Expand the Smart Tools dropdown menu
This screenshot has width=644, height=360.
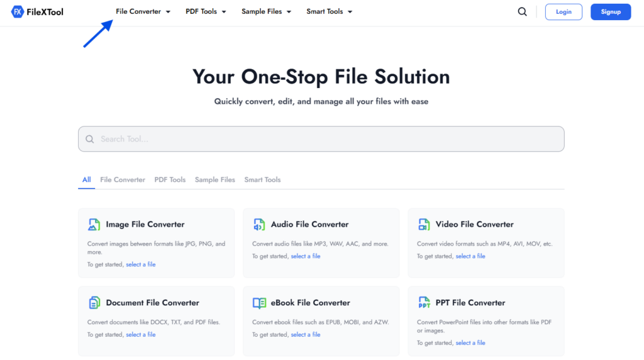329,11
